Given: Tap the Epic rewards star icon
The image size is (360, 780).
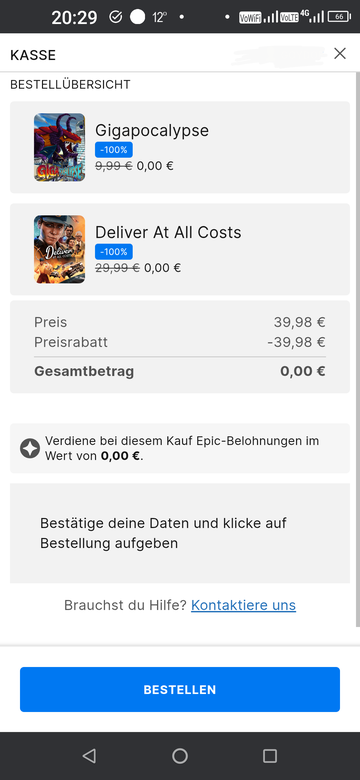Looking at the screenshot, I should coord(30,448).
